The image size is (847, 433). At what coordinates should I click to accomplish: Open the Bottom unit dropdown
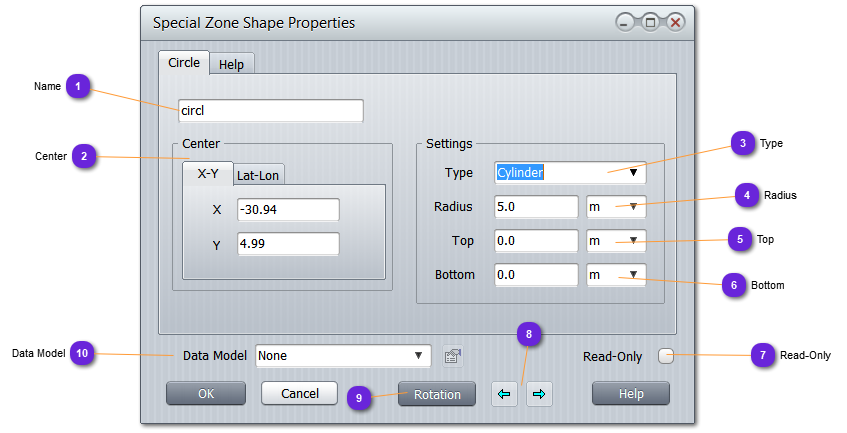[632, 274]
